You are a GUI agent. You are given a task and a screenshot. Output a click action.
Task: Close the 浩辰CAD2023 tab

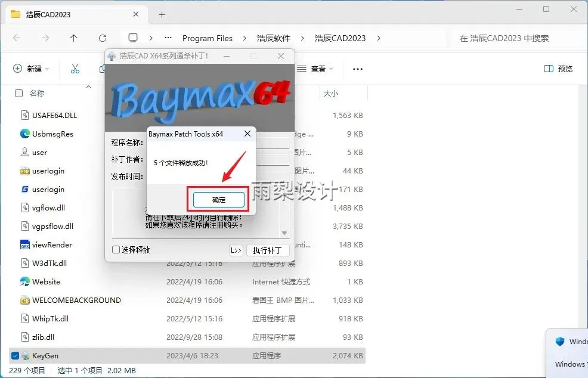click(x=136, y=14)
